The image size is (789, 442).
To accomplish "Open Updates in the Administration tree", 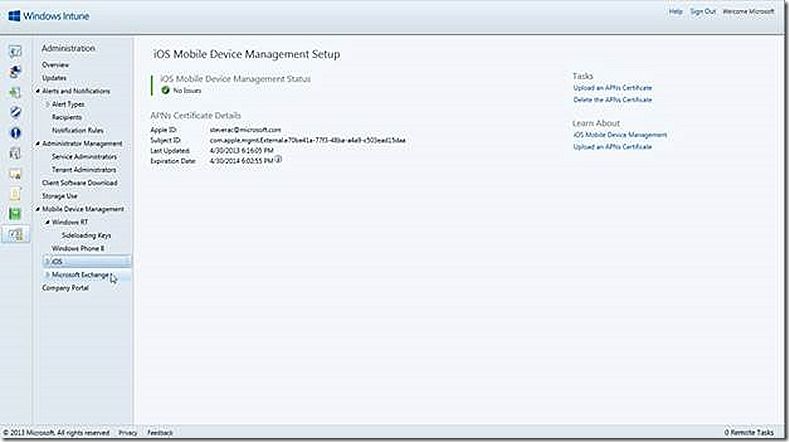I will pyautogui.click(x=54, y=78).
